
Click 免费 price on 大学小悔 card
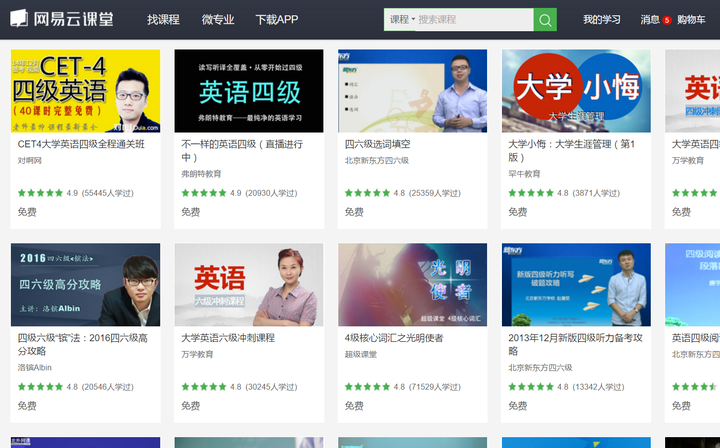[517, 212]
